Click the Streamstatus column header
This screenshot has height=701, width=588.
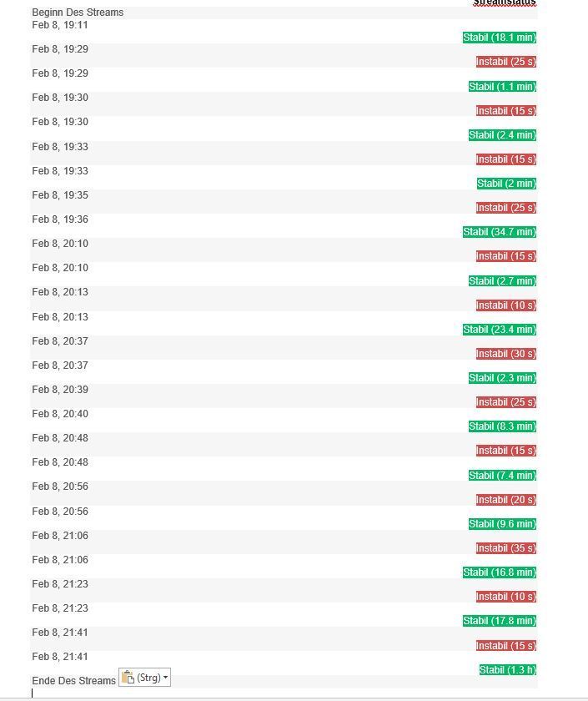(504, 3)
